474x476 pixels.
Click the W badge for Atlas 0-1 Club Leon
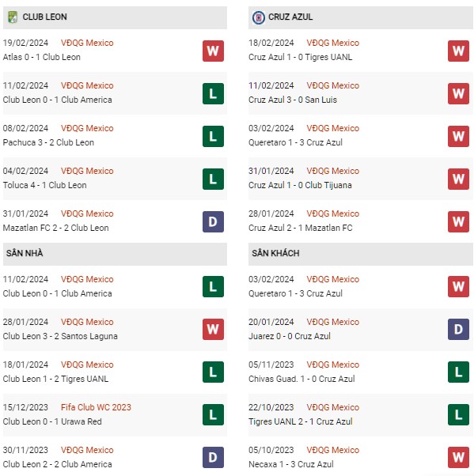coord(213,51)
